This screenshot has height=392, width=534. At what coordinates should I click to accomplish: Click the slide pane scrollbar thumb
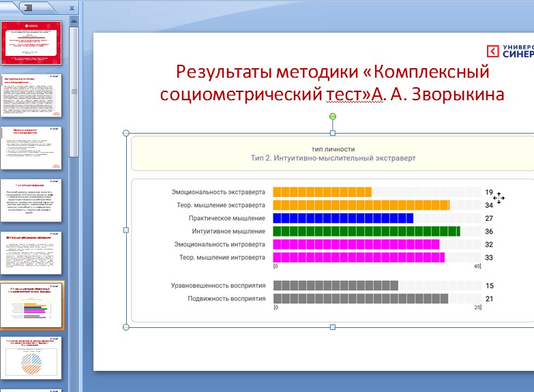pyautogui.click(x=74, y=89)
